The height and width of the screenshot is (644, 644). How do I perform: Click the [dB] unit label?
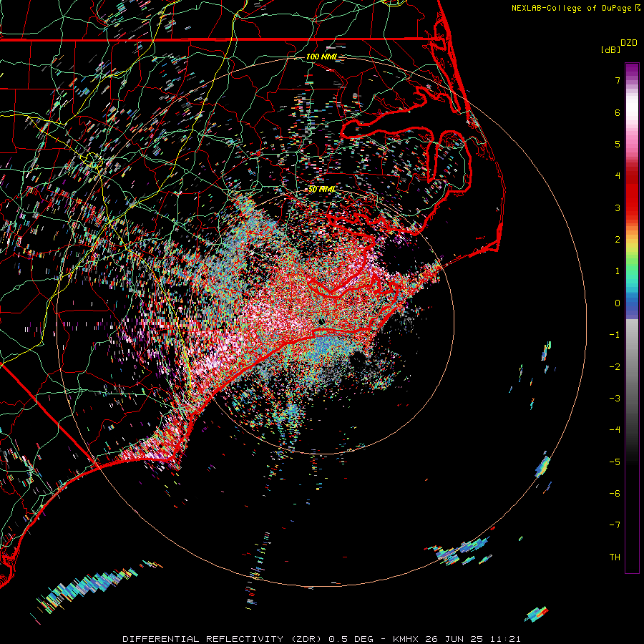(611, 50)
